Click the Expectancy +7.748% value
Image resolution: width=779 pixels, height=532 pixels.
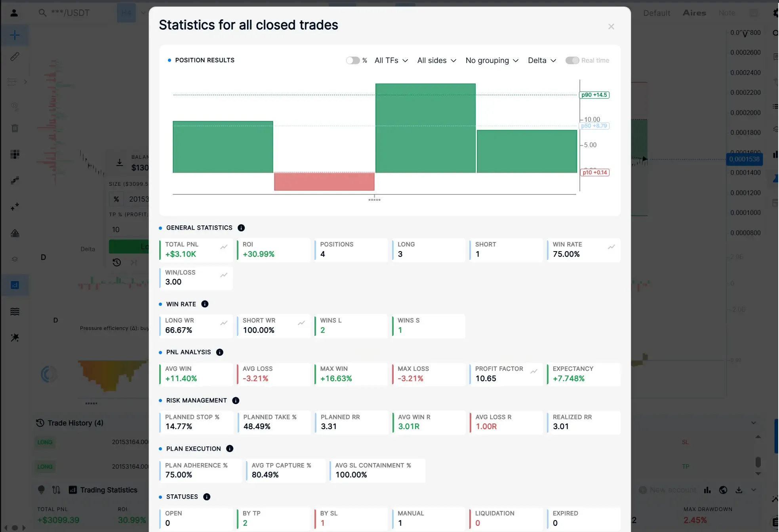[x=568, y=378]
